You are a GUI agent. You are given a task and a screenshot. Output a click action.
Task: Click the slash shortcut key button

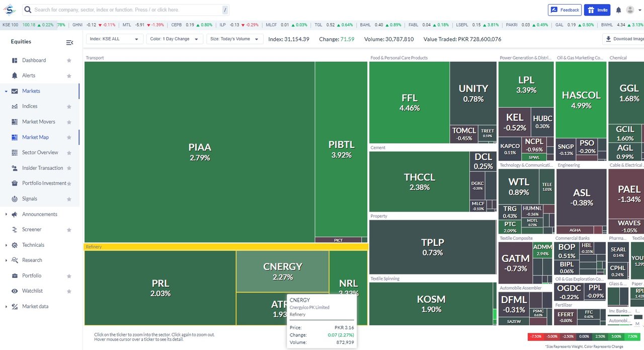tap(225, 10)
